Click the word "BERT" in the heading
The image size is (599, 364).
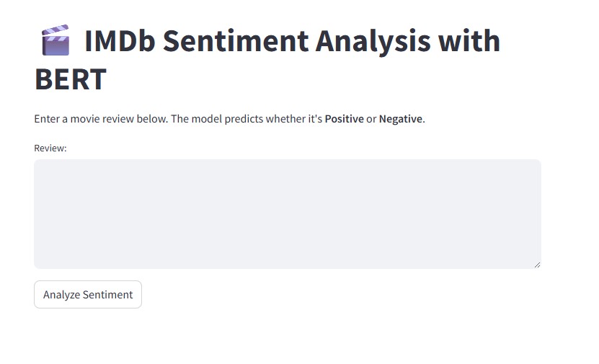tap(71, 79)
